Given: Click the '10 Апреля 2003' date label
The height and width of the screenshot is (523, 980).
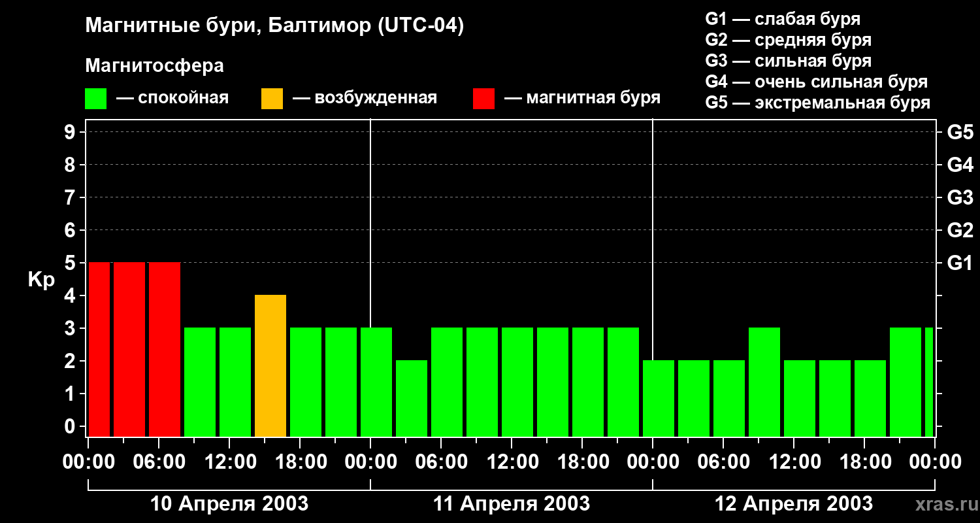Looking at the screenshot, I should coord(229,504).
